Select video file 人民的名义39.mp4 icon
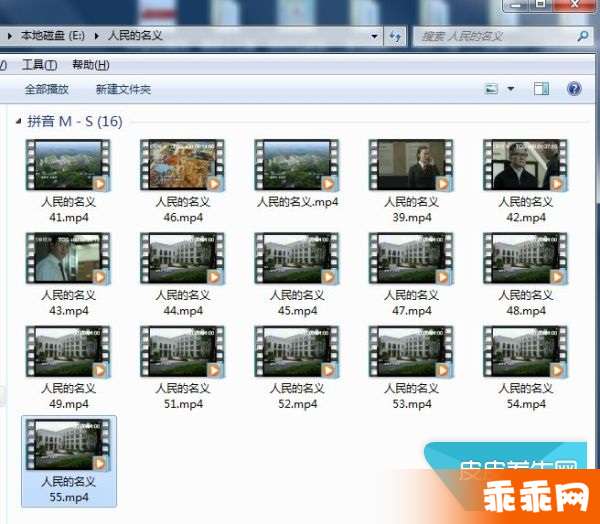 (x=411, y=165)
